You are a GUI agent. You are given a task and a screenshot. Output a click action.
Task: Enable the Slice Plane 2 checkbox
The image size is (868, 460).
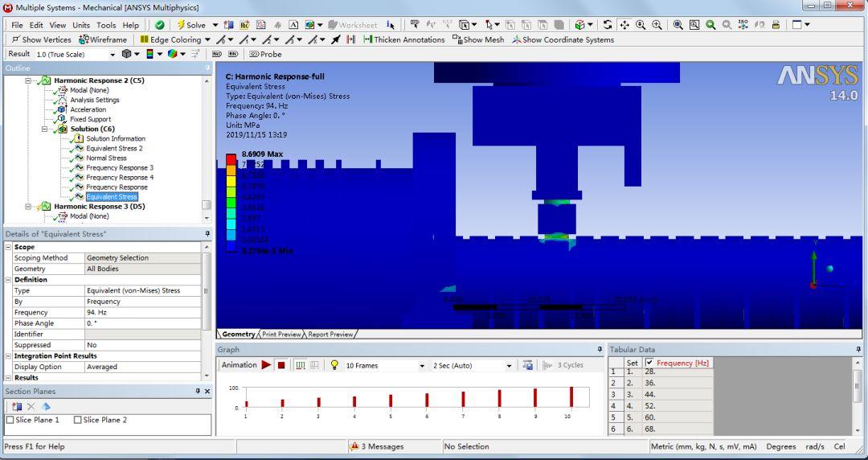(x=77, y=420)
